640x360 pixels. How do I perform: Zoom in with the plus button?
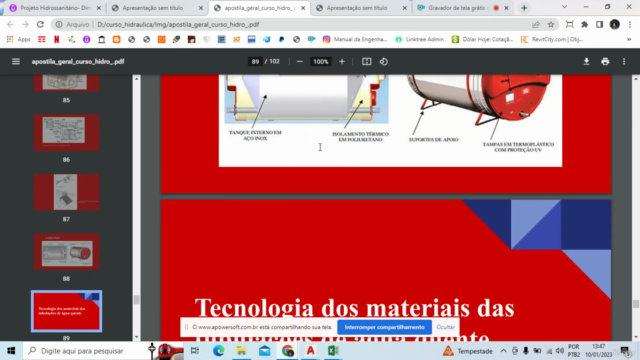coord(342,62)
